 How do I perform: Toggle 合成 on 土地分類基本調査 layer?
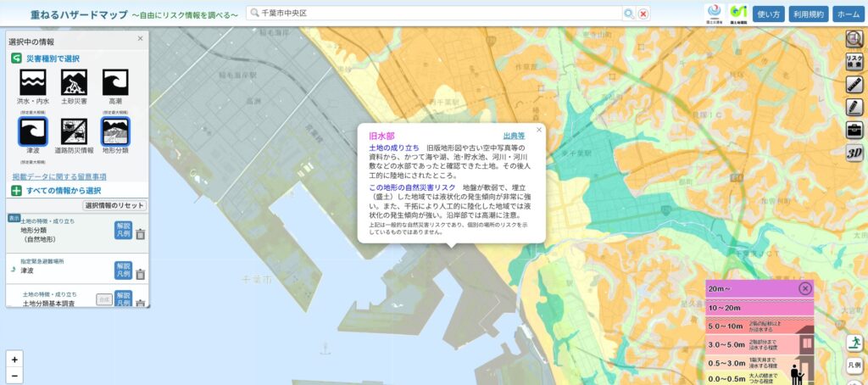click(x=104, y=299)
